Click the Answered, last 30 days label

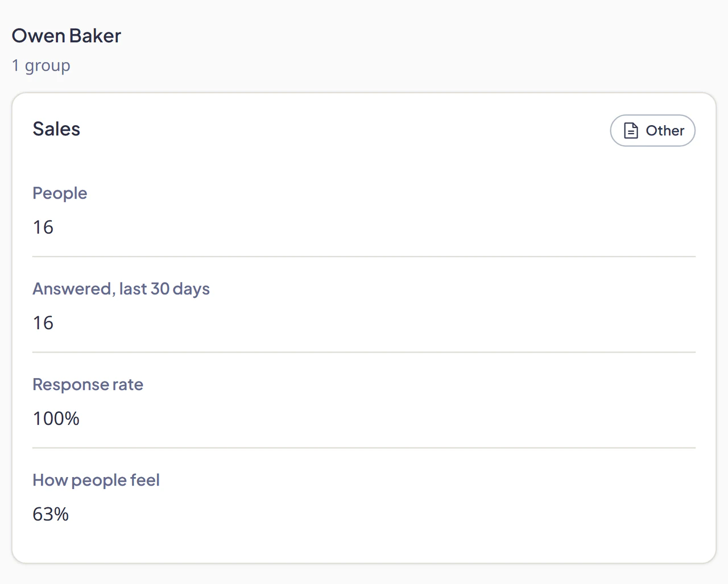[121, 289]
